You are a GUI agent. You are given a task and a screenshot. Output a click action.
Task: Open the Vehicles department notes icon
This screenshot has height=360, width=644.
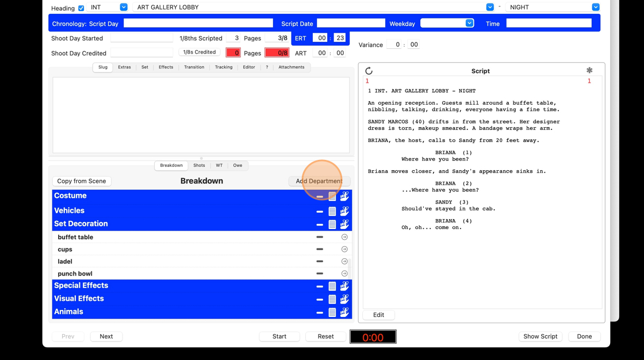pyautogui.click(x=332, y=211)
